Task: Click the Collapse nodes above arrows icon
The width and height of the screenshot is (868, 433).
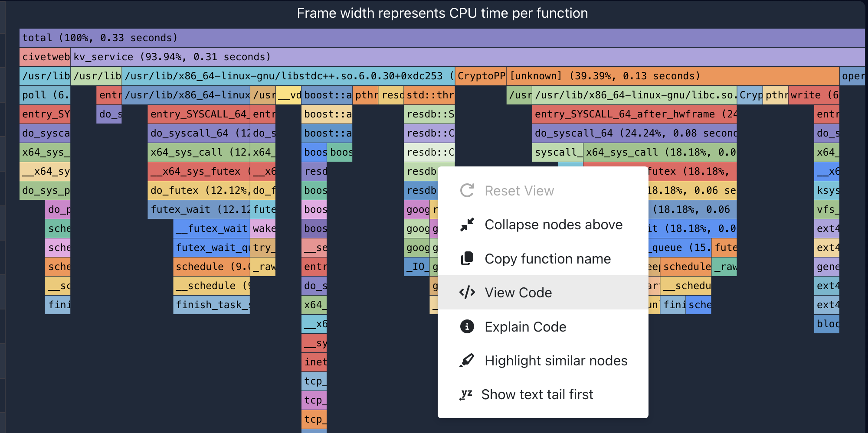Action: coord(467,225)
